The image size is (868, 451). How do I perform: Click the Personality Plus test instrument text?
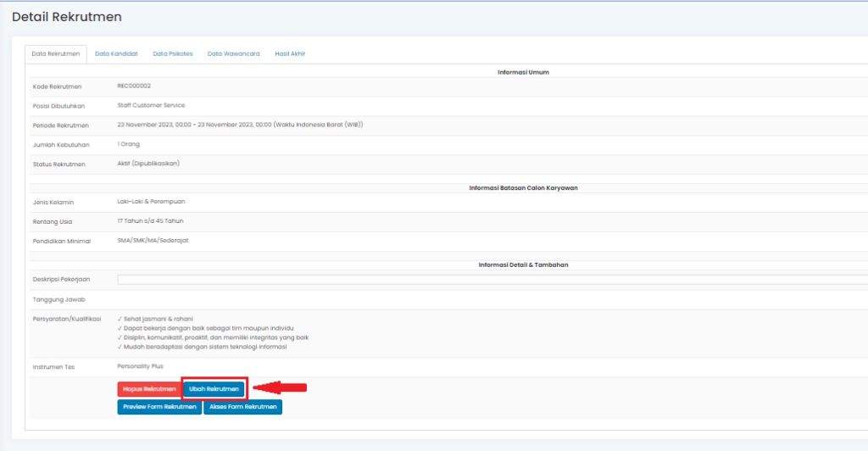140,366
